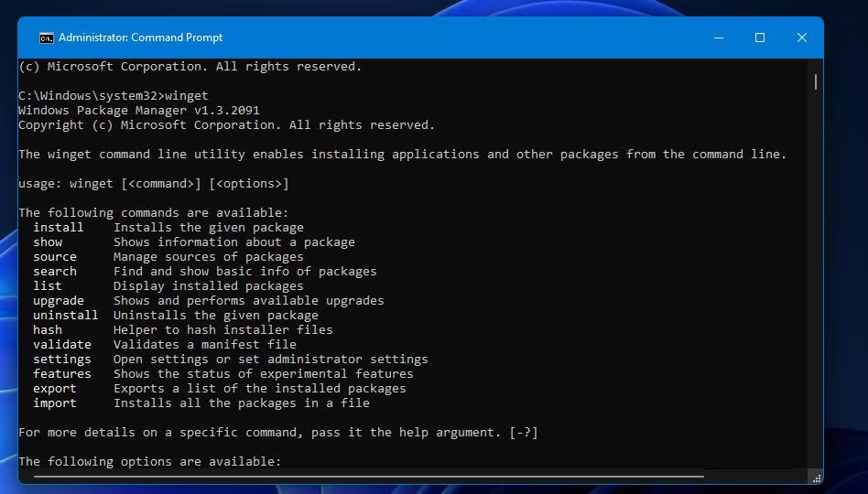Click the 'hash' command entry
Viewport: 868px width, 494px height.
(48, 329)
